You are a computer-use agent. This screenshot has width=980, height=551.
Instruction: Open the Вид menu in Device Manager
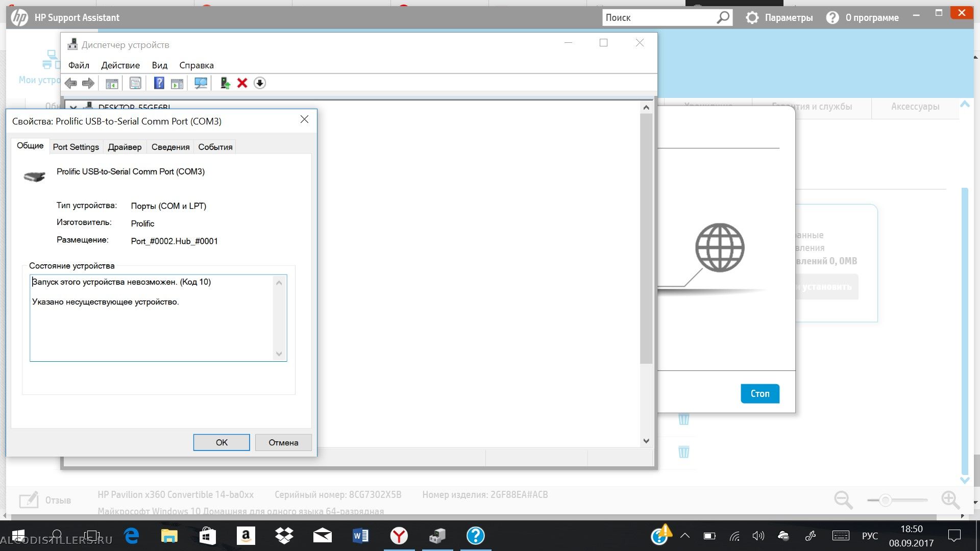160,65
